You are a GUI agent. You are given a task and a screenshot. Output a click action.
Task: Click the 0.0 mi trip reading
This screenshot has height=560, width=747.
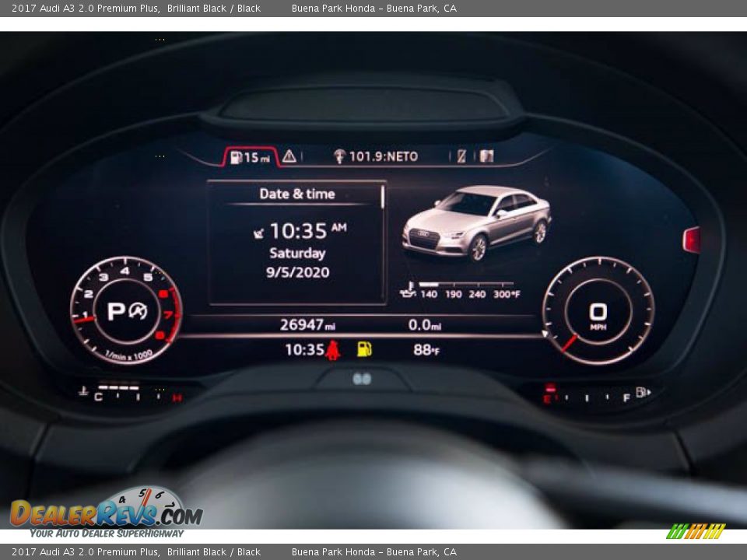click(x=425, y=325)
